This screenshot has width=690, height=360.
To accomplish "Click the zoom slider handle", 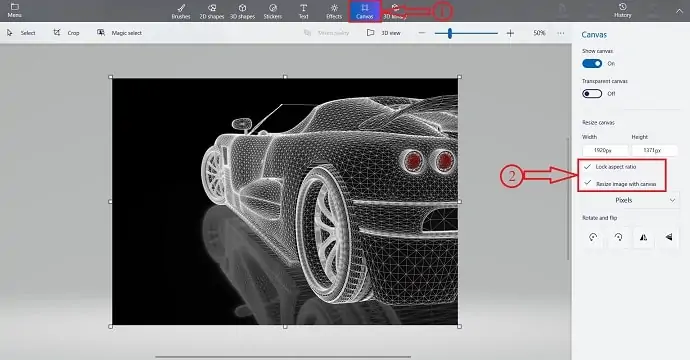I will 450,33.
